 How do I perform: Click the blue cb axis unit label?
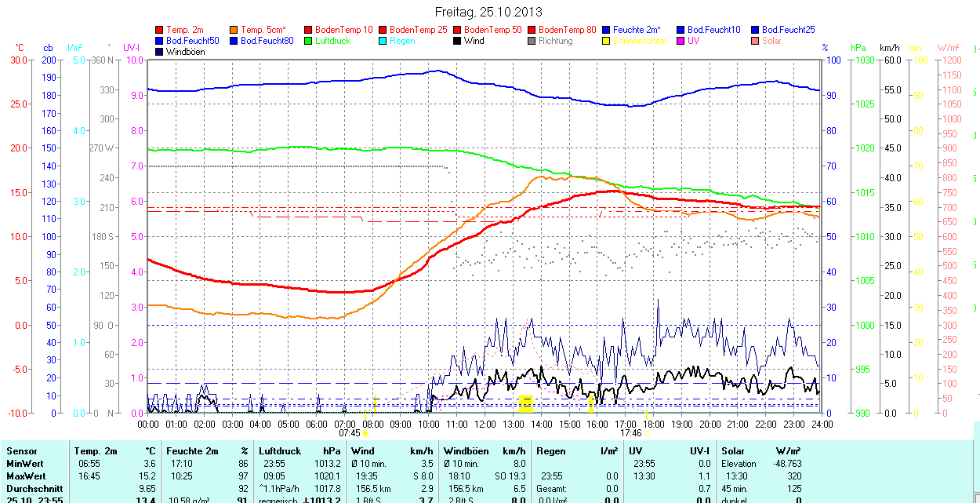[49, 49]
